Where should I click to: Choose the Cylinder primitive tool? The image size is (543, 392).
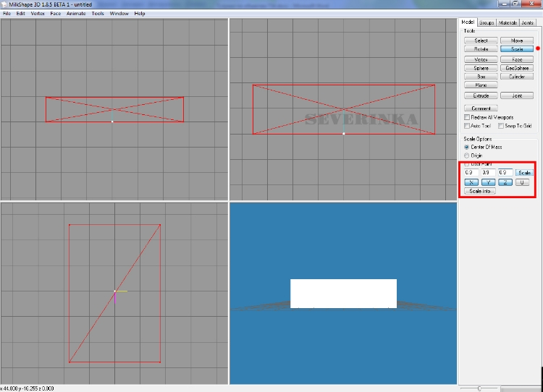point(517,77)
